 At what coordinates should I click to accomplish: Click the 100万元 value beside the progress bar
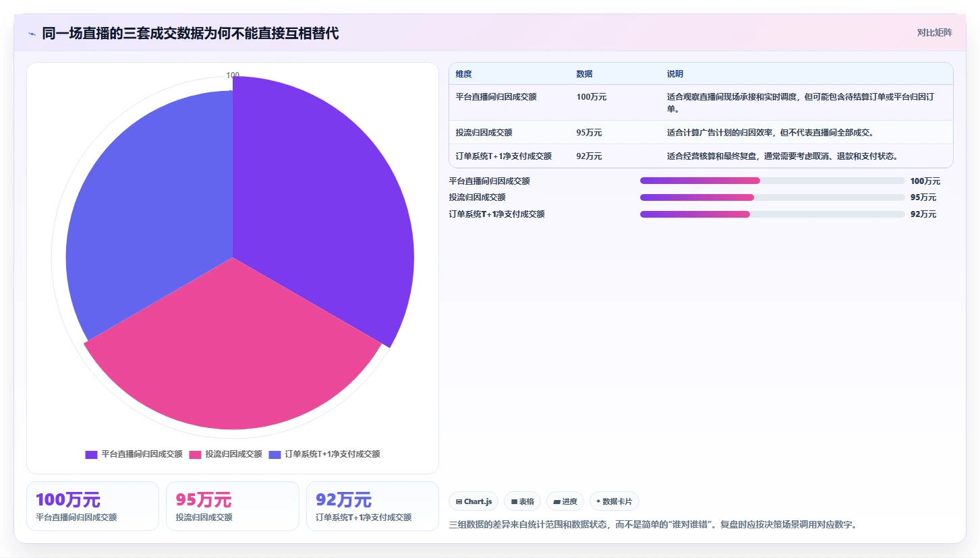point(925,181)
